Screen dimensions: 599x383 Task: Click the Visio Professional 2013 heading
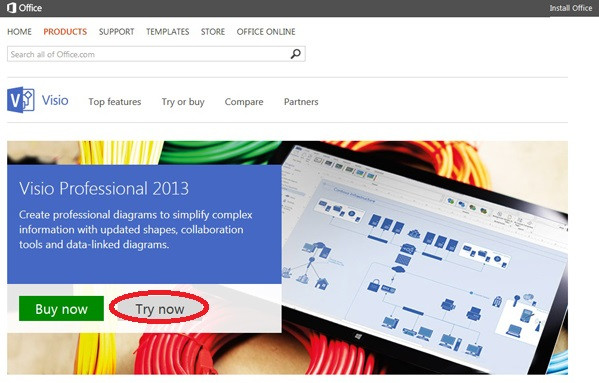[104, 188]
